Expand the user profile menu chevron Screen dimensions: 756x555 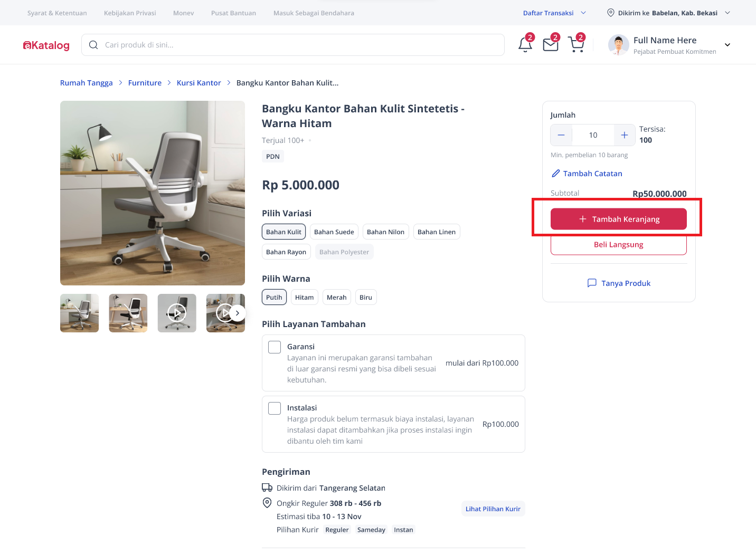(727, 45)
